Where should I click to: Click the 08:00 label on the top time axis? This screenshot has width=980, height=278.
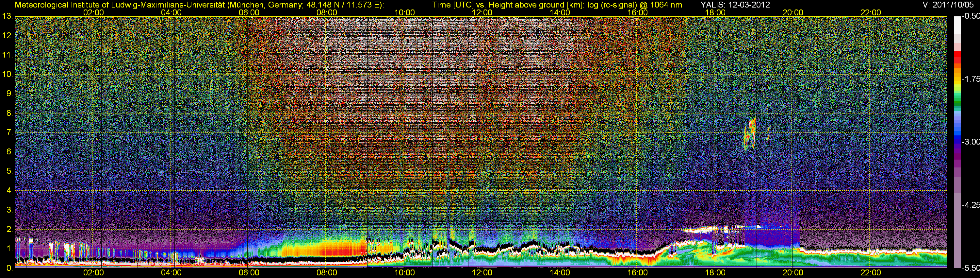327,12
